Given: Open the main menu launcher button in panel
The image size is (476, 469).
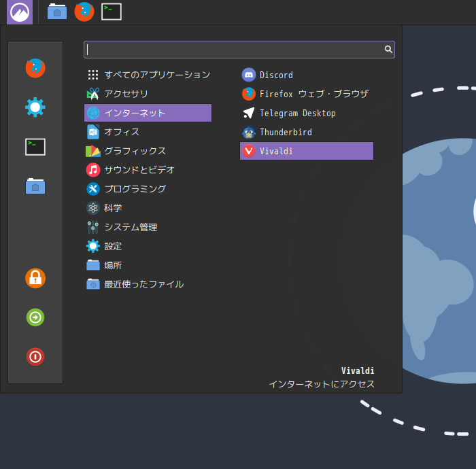Looking at the screenshot, I should 20,12.
